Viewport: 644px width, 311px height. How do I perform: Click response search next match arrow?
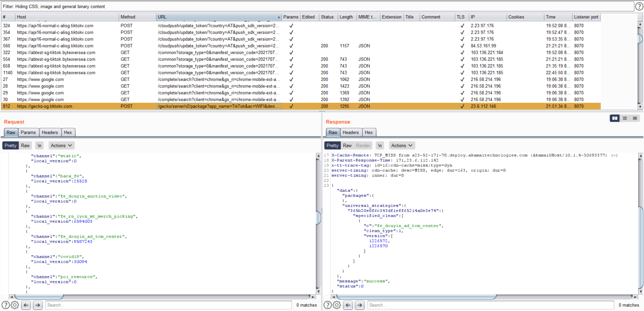tap(360, 305)
